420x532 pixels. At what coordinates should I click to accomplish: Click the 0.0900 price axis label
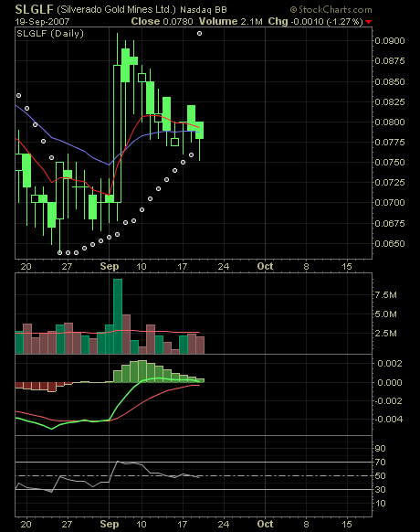tap(390, 41)
